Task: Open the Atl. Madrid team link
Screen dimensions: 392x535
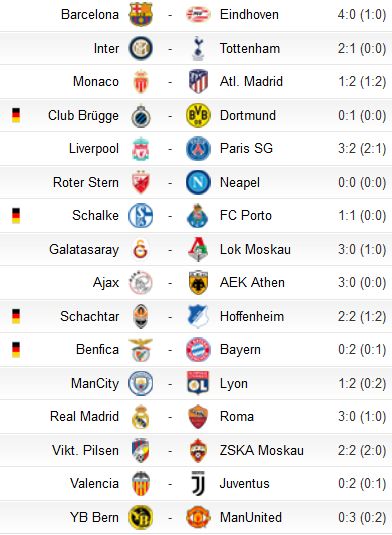Action: click(251, 82)
